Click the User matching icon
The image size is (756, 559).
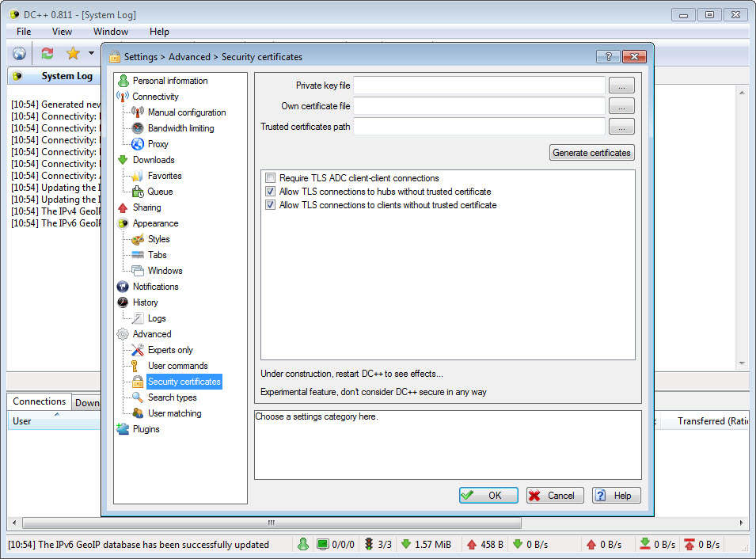tap(138, 413)
